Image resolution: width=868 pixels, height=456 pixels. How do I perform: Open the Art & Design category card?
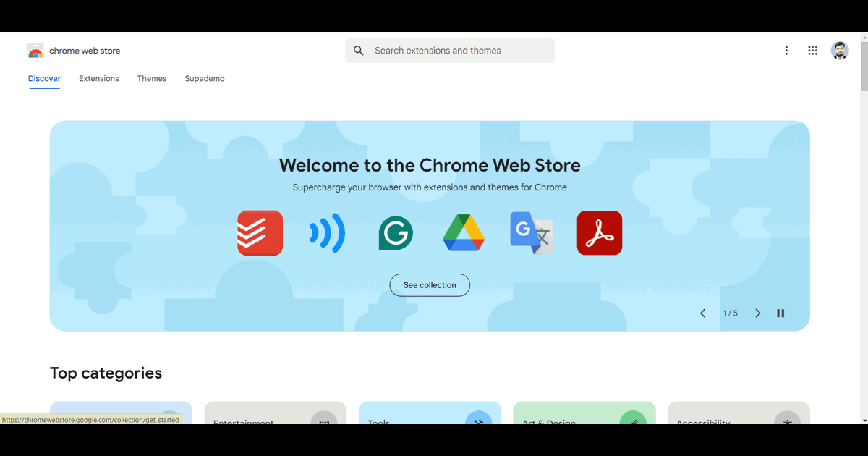[x=584, y=413]
